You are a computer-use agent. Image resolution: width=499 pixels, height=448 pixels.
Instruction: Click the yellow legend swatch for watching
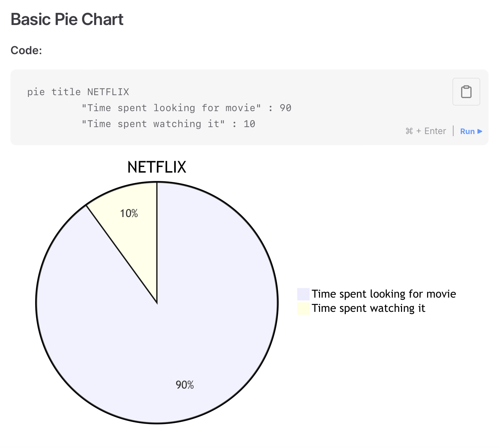tap(303, 308)
